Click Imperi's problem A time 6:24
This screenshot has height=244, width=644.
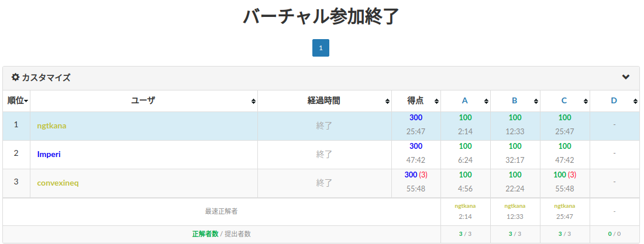point(466,161)
